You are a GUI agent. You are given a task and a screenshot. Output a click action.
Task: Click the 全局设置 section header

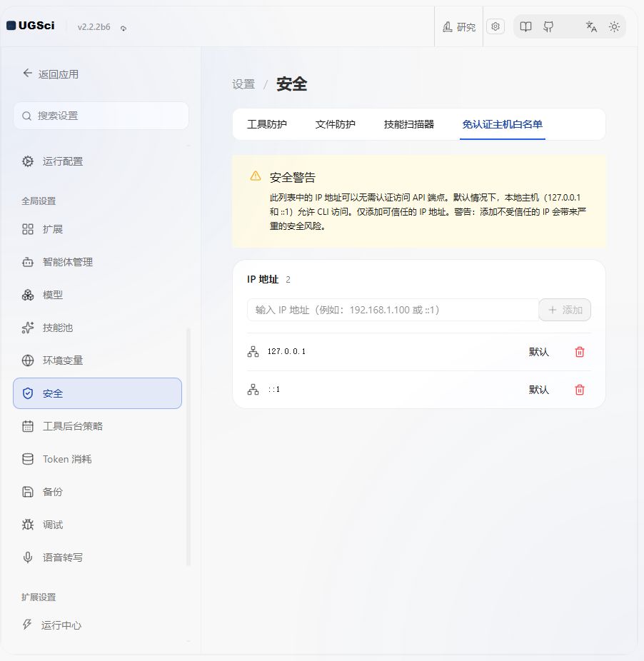tap(39, 201)
